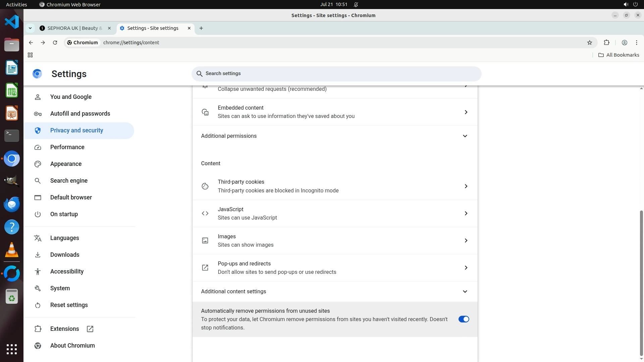The image size is (644, 362).
Task: Click the Search settings field
Action: pos(336,73)
